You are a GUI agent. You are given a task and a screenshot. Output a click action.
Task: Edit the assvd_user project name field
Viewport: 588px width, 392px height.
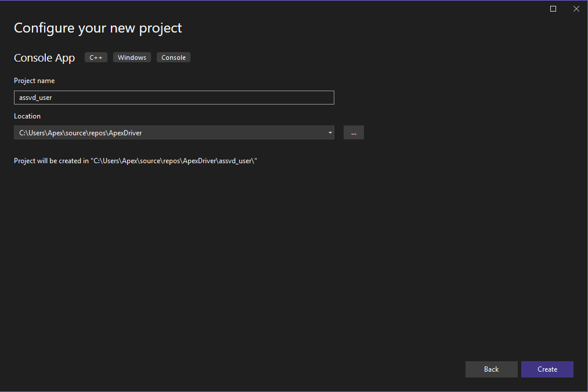coord(174,97)
